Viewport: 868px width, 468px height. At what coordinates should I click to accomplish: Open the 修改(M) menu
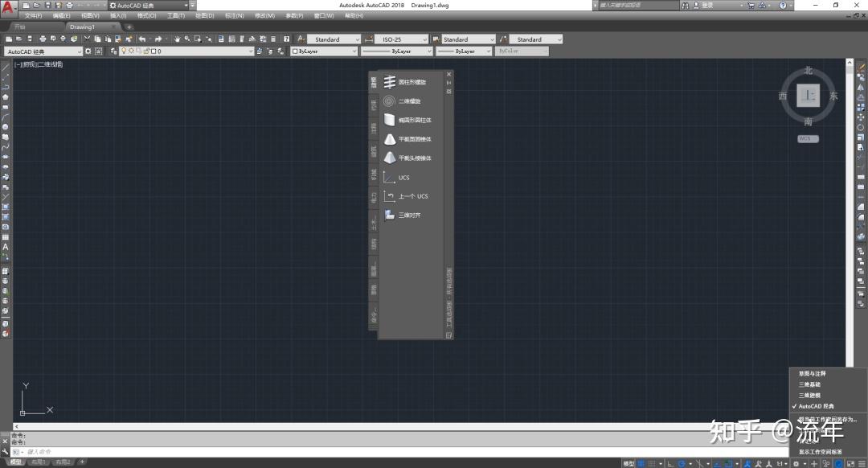tap(264, 16)
